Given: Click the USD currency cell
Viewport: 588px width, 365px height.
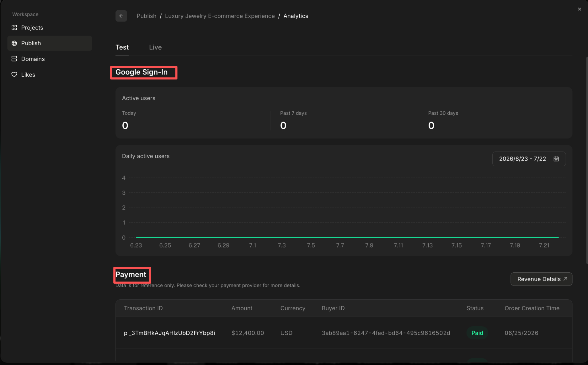Looking at the screenshot, I should 286,333.
